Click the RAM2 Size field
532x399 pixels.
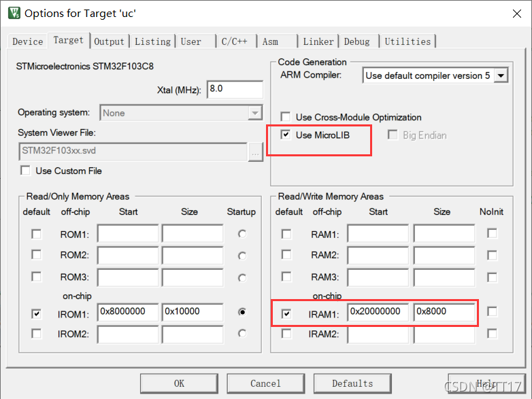[x=444, y=255]
